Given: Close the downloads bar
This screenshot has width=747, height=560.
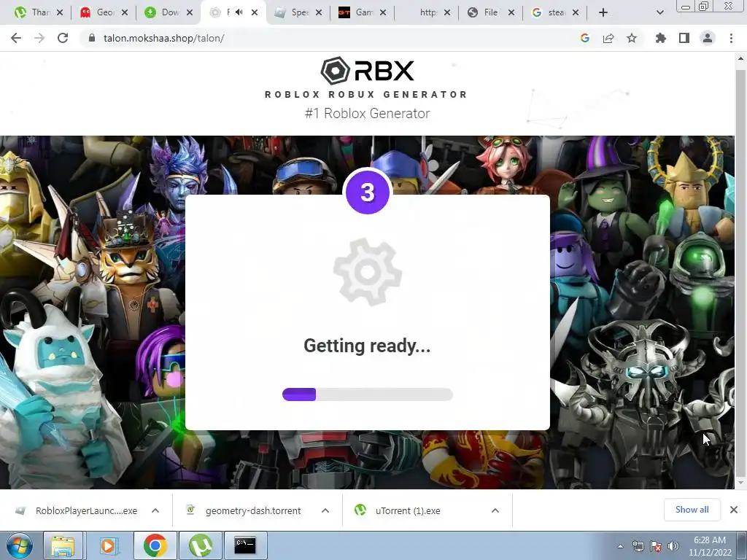Looking at the screenshot, I should [x=734, y=510].
